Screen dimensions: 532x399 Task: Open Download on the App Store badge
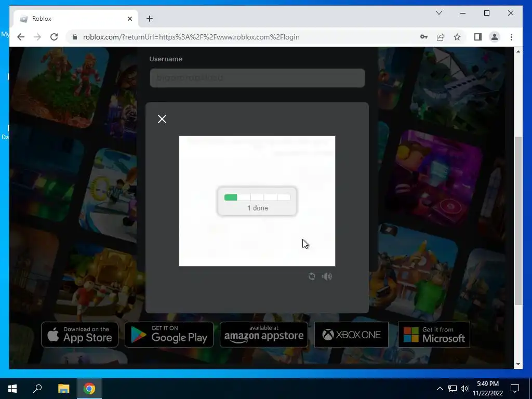79,335
